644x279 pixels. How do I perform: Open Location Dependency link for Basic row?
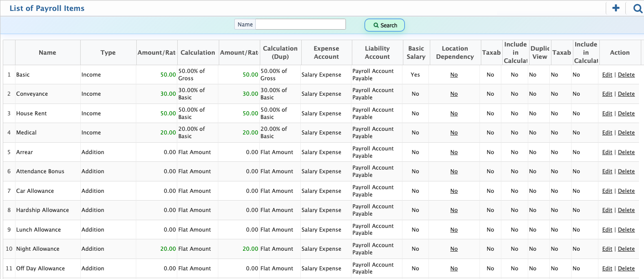click(x=454, y=75)
